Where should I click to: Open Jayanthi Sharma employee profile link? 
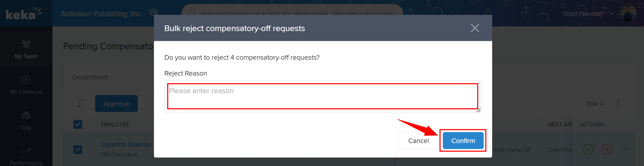click(x=126, y=144)
